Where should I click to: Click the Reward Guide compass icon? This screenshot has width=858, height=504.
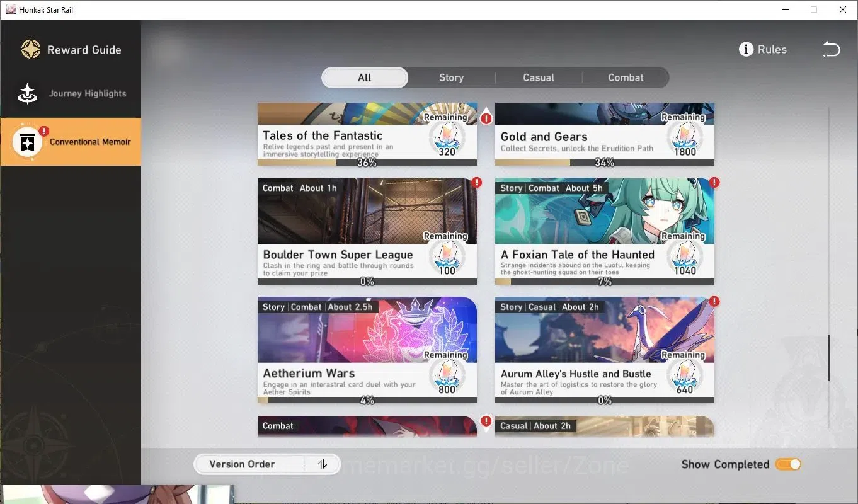tap(30, 50)
